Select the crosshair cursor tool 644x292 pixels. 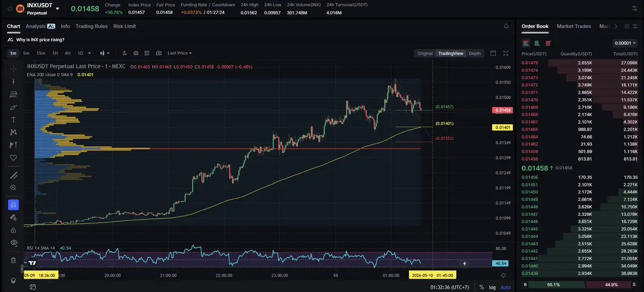13,69
